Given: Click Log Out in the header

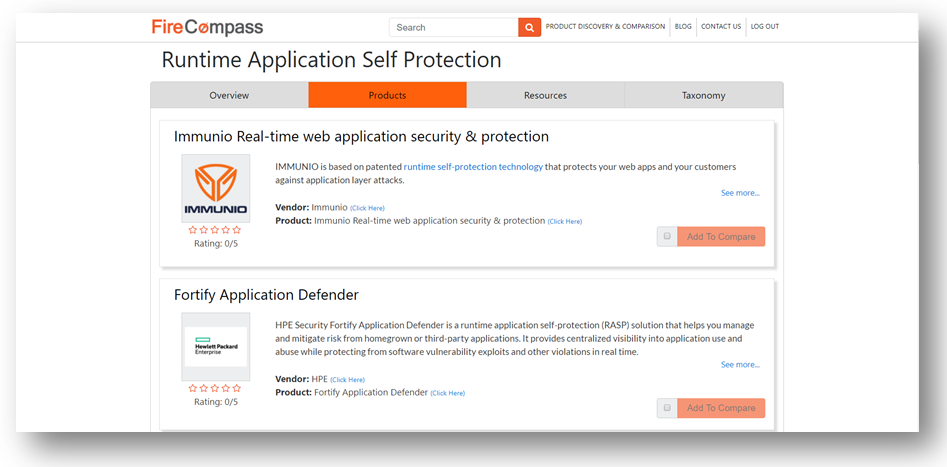Looking at the screenshot, I should click(765, 27).
